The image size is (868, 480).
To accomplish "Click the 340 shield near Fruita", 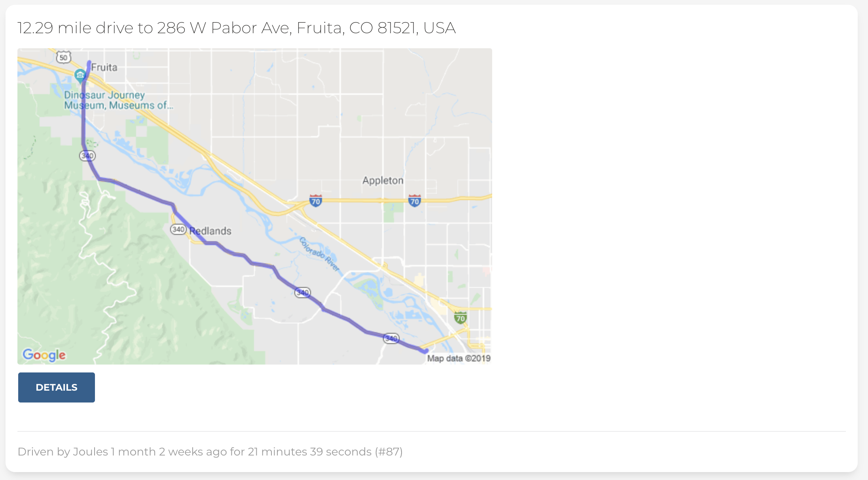I will tap(87, 155).
